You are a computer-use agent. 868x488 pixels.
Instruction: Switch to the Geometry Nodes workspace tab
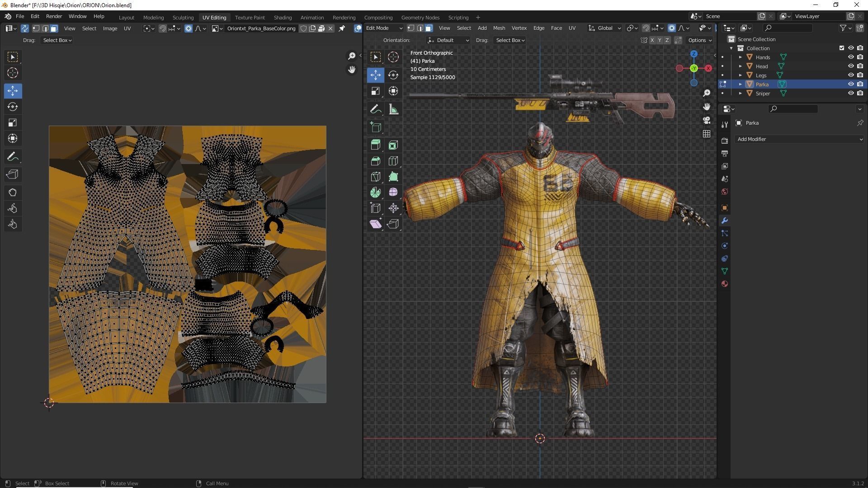[x=420, y=17]
